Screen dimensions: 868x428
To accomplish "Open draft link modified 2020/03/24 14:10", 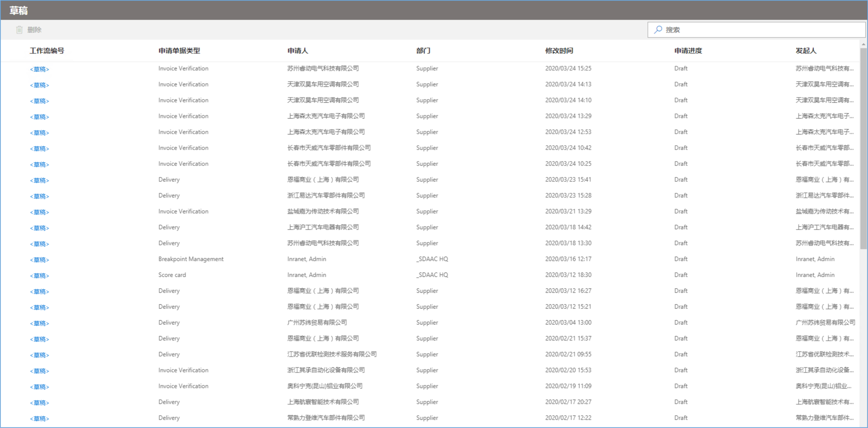I will tap(39, 101).
